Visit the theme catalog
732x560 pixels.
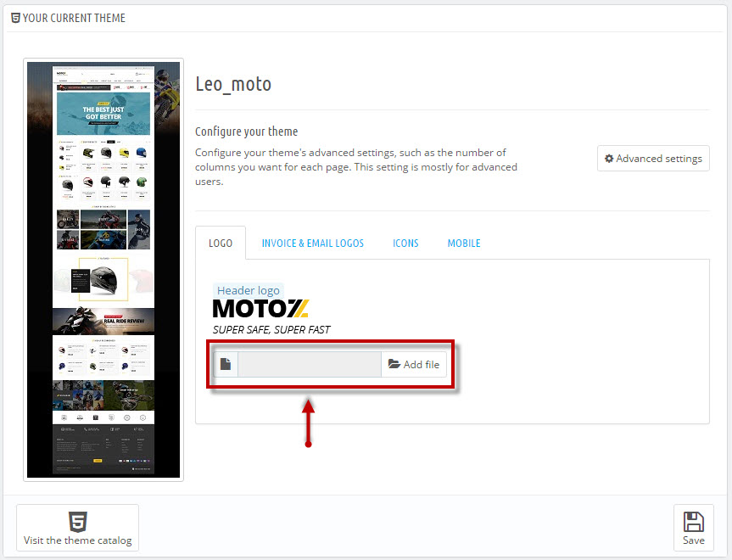click(77, 528)
